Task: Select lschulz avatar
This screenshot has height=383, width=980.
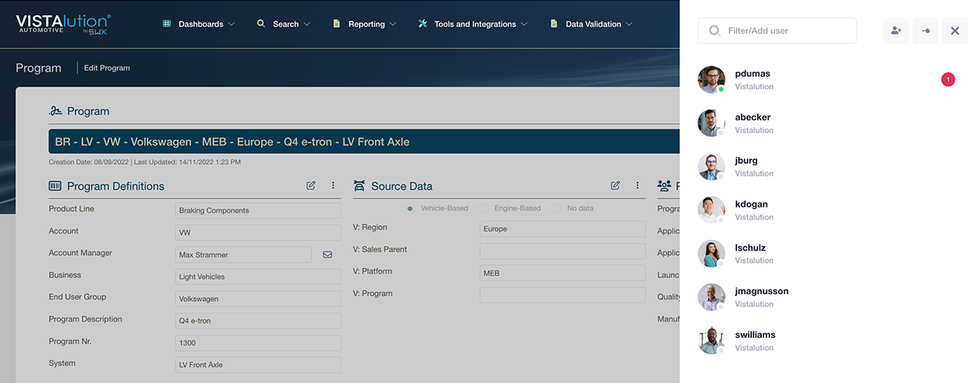Action: click(711, 254)
